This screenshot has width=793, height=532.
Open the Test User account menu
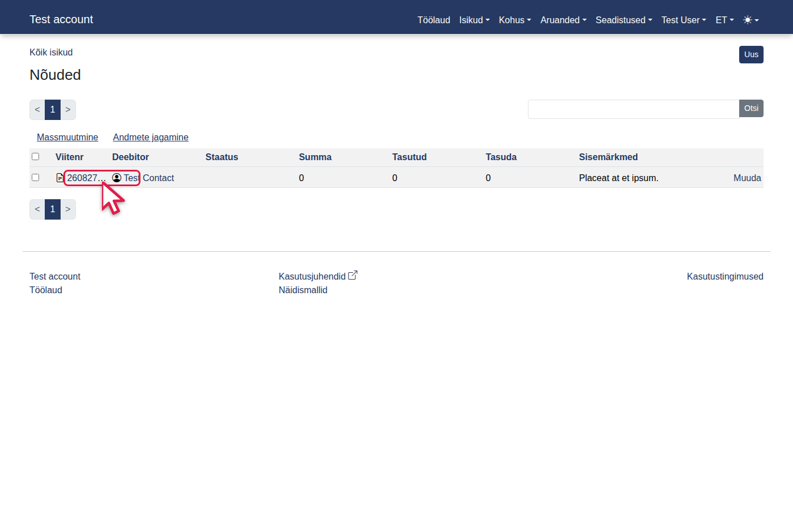684,20
